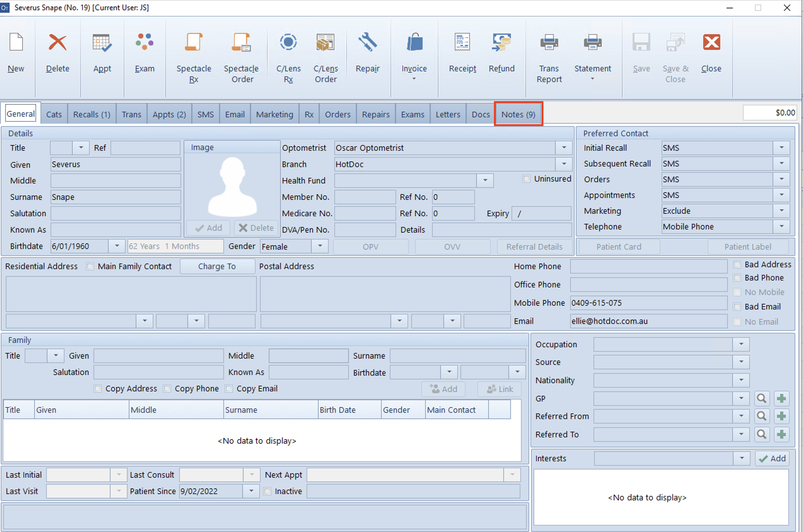This screenshot has height=532, width=803.
Task: Click the New patient icon
Action: 16,43
